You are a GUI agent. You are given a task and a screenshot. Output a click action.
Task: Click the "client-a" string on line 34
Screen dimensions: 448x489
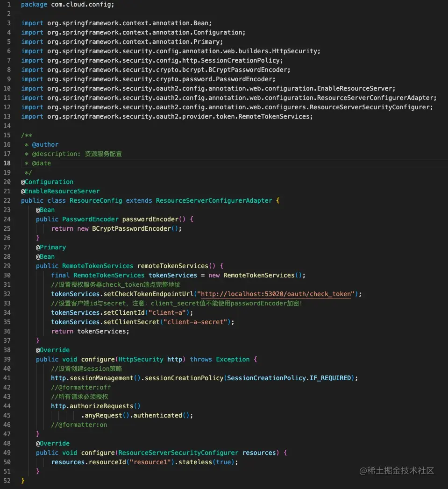tap(167, 313)
